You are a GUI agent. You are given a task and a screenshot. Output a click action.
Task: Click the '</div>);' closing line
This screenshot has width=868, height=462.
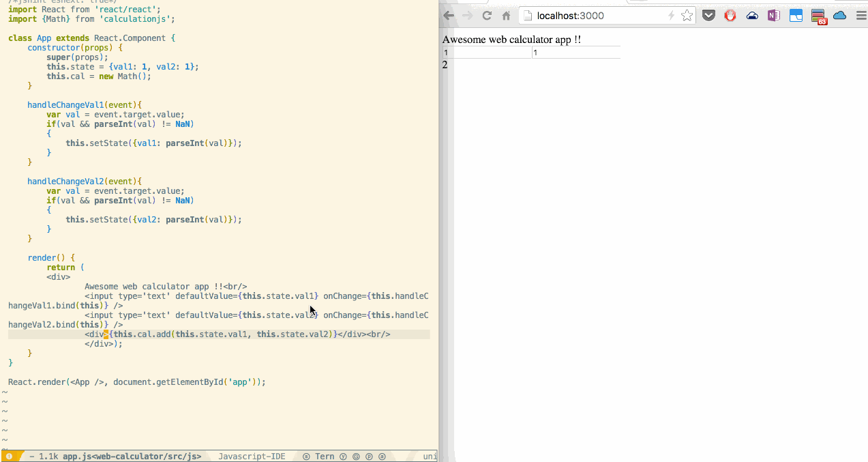(104, 344)
